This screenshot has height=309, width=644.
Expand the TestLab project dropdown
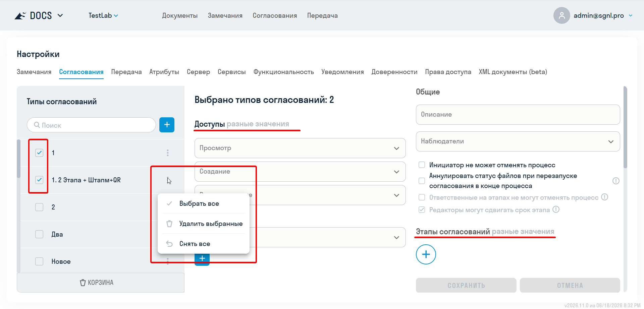click(103, 15)
